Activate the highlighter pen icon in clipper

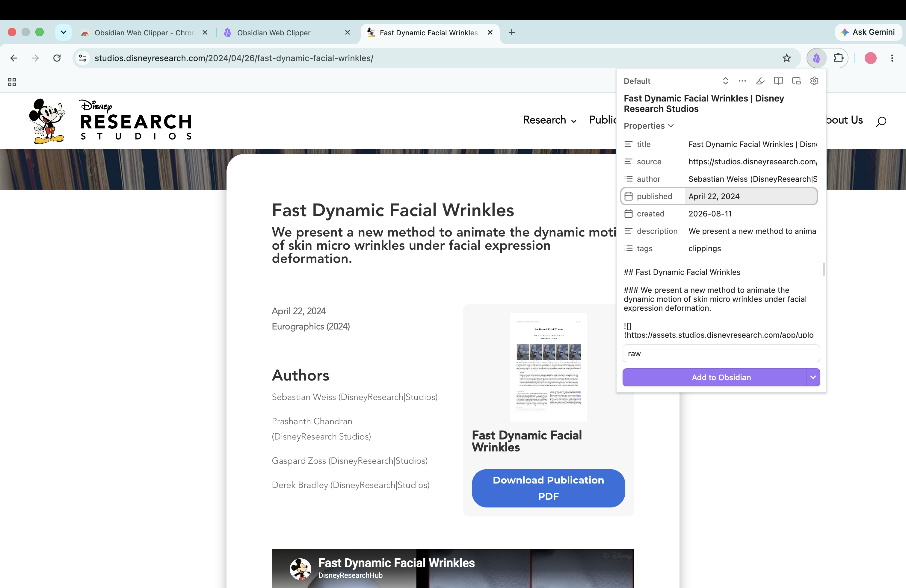click(760, 81)
